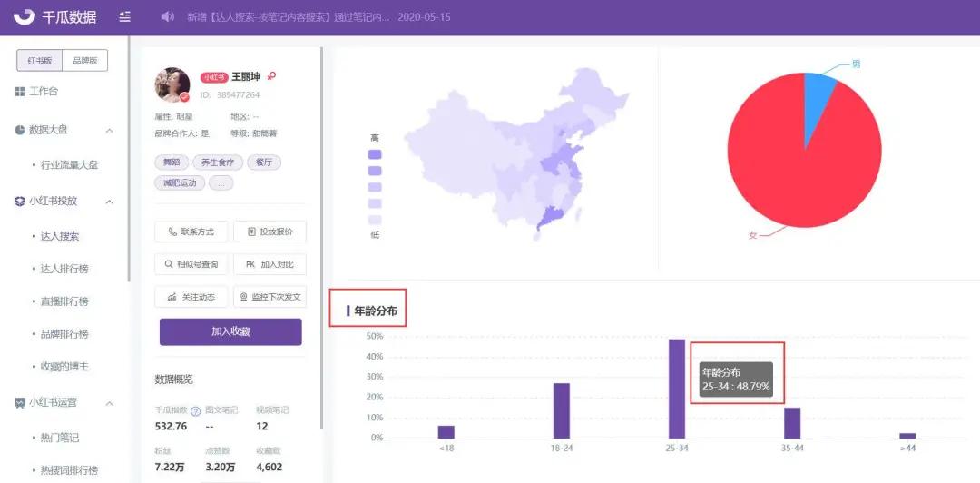Collapse sidebar with the menu fold icon
The width and height of the screenshot is (980, 483).
tap(125, 17)
